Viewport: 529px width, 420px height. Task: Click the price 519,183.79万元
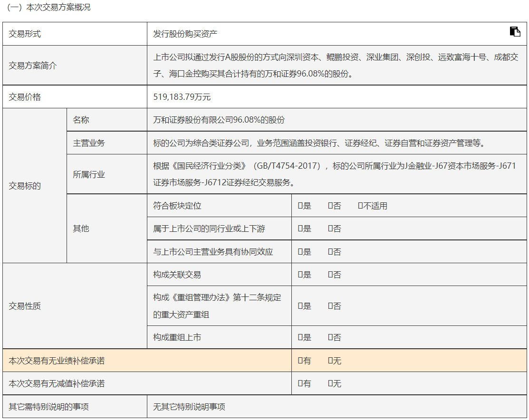182,97
